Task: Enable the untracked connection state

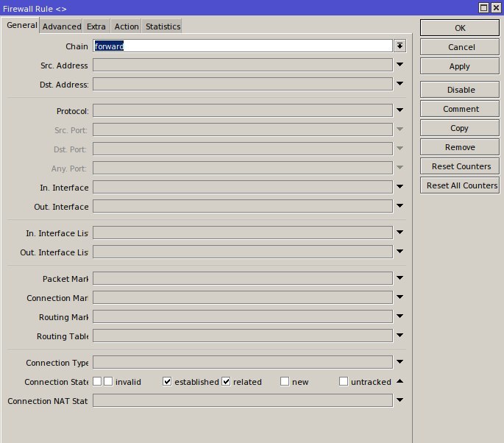Action: coord(344,381)
